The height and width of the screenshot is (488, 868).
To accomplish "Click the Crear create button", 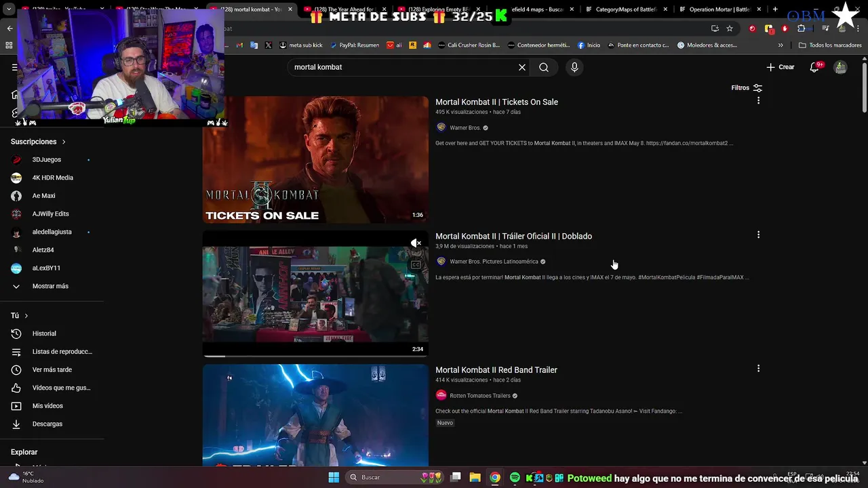I will (x=781, y=67).
